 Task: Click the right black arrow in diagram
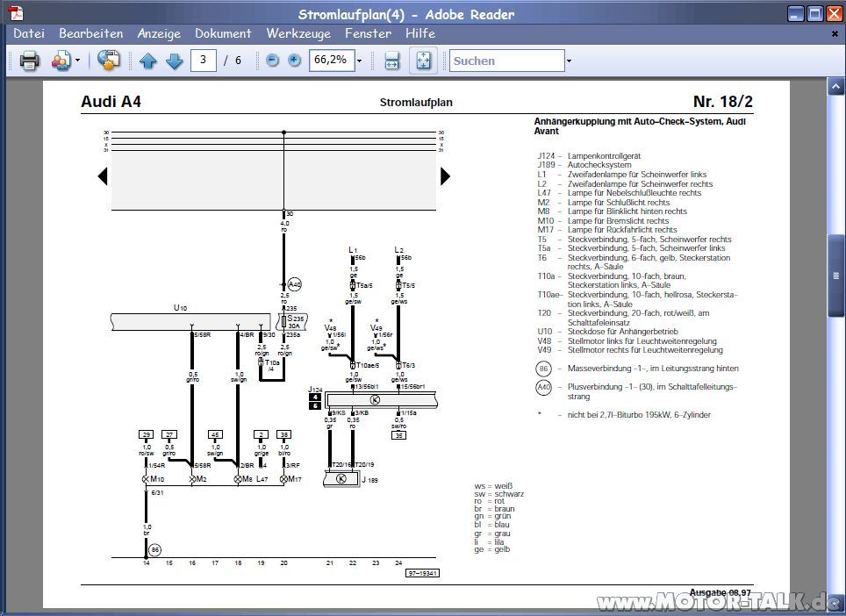[445, 175]
